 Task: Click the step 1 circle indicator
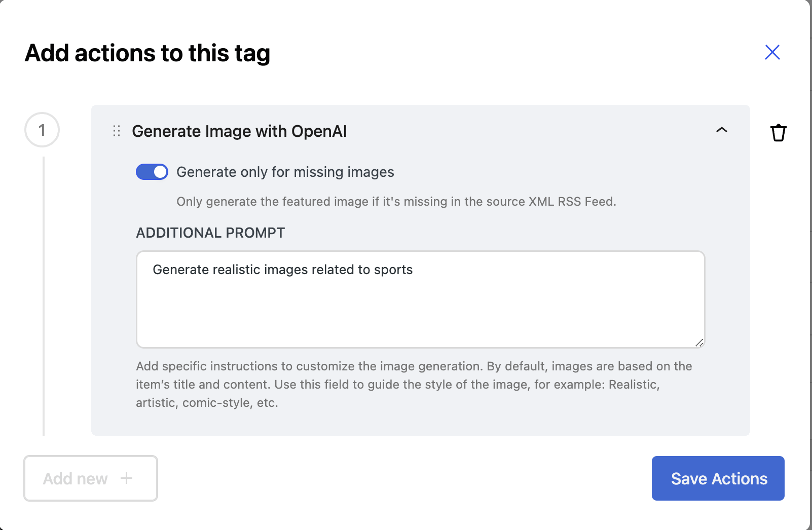pyautogui.click(x=42, y=130)
